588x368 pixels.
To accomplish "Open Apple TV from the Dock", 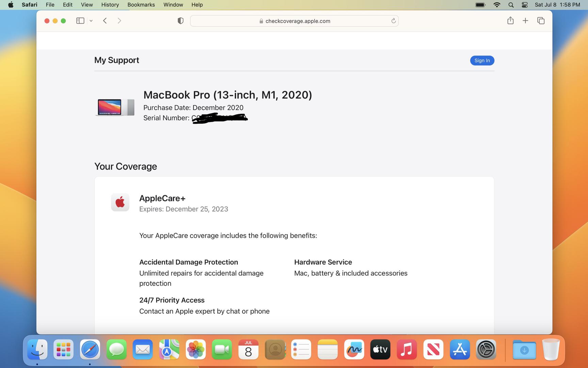I will [x=380, y=349].
